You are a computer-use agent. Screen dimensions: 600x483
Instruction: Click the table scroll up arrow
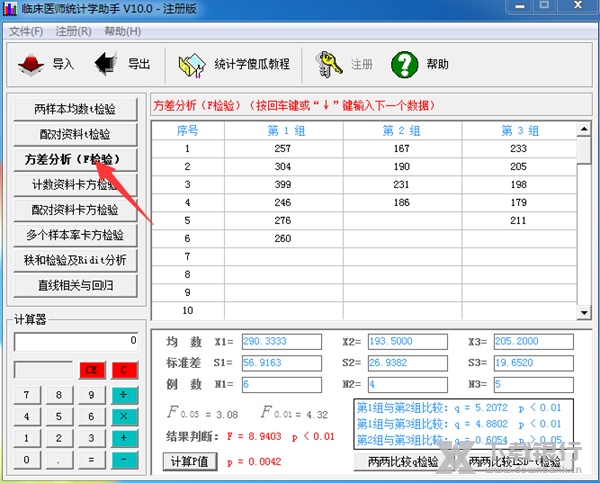[584, 129]
